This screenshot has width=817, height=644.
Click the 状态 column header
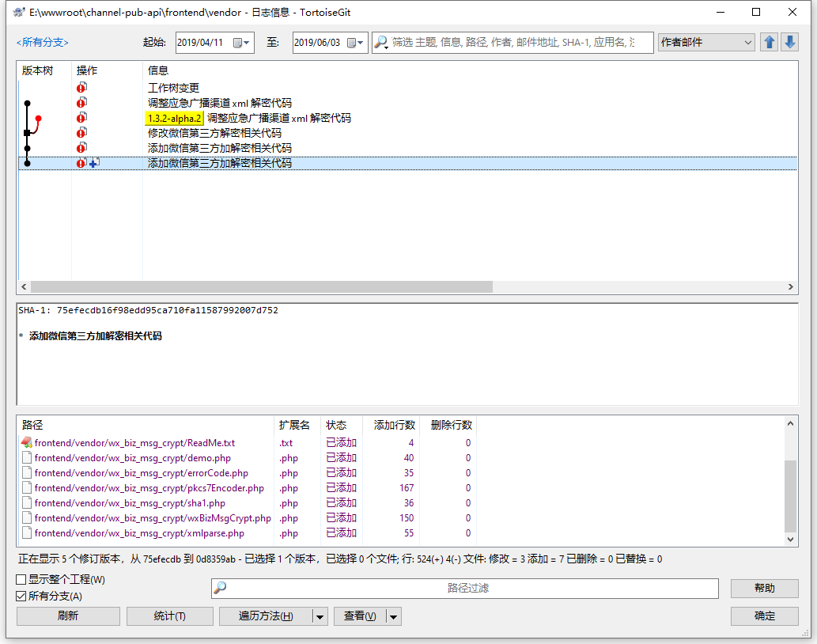coord(337,425)
